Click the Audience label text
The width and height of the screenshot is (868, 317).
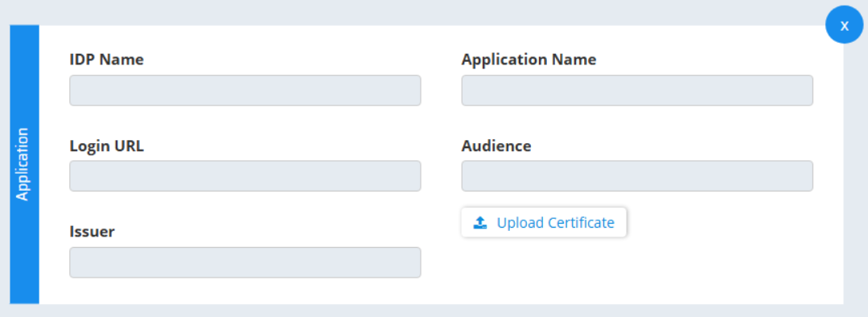[x=496, y=146]
